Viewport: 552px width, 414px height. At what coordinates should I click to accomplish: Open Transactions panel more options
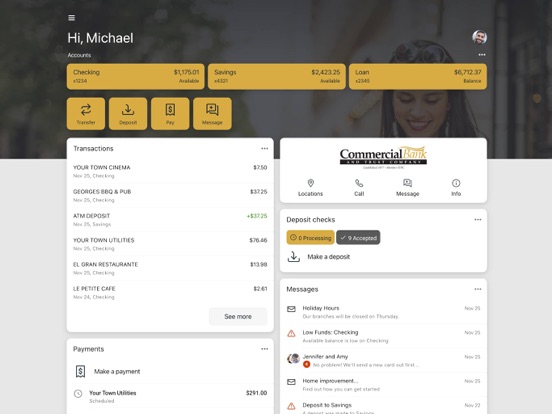[x=264, y=149]
